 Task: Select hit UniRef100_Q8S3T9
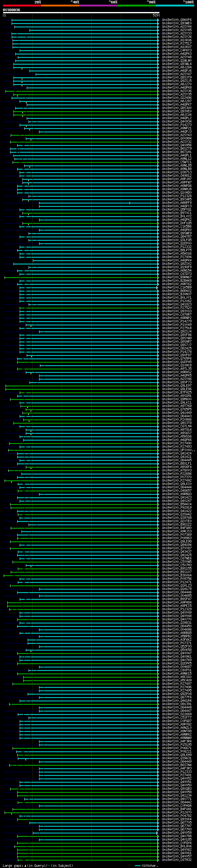click(x=177, y=78)
